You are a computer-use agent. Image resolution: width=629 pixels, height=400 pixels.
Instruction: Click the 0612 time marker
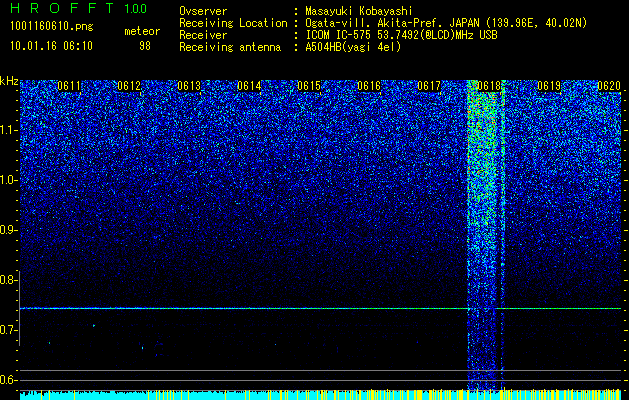(129, 86)
